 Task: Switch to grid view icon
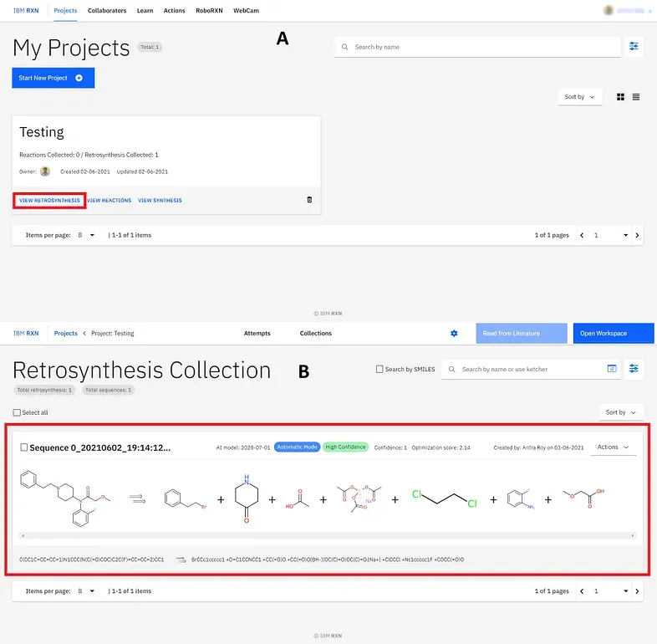[620, 97]
